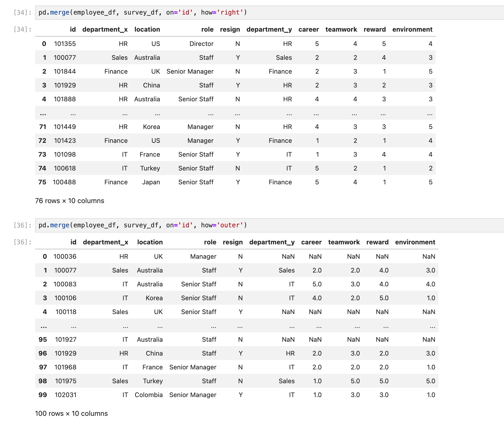Click id cell 101355
This screenshot has height=424, width=504.
[x=65, y=44]
